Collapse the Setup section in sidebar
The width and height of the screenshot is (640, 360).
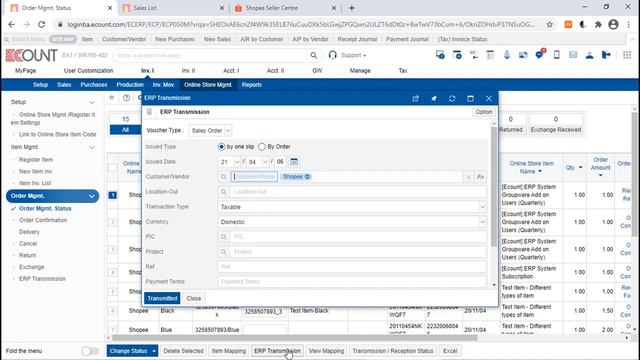[92, 102]
